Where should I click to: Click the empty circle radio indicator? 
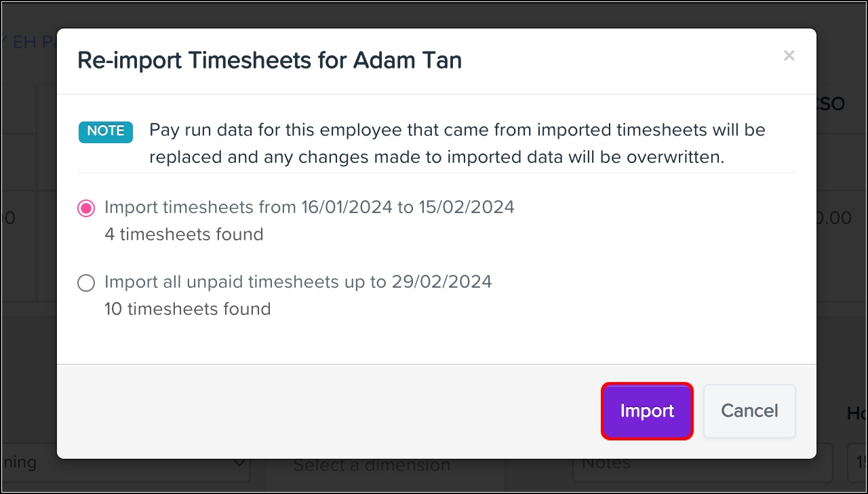pyautogui.click(x=85, y=282)
